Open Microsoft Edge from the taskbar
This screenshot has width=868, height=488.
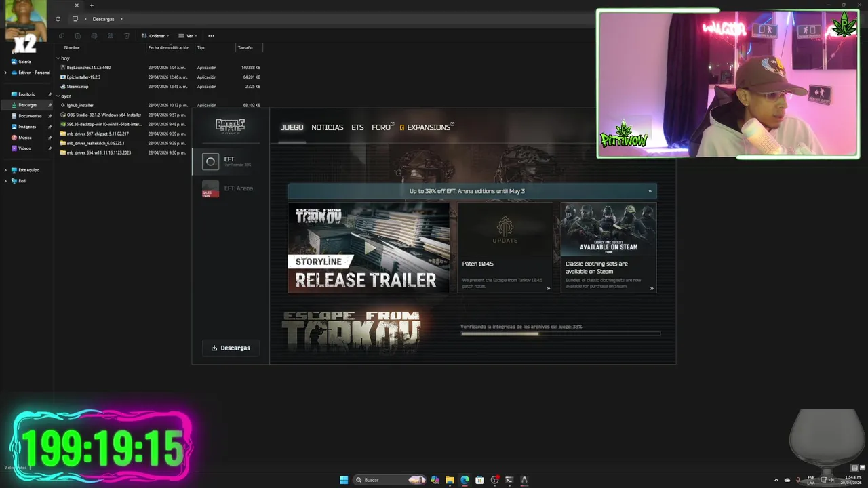point(465,480)
